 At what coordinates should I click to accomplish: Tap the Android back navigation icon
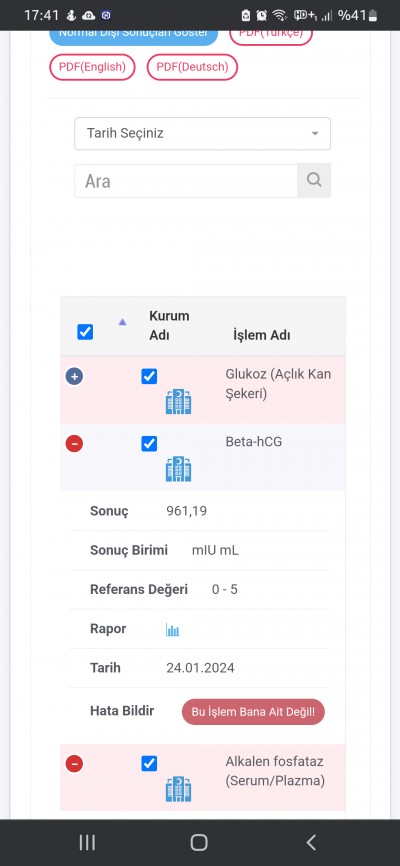pyautogui.click(x=311, y=842)
